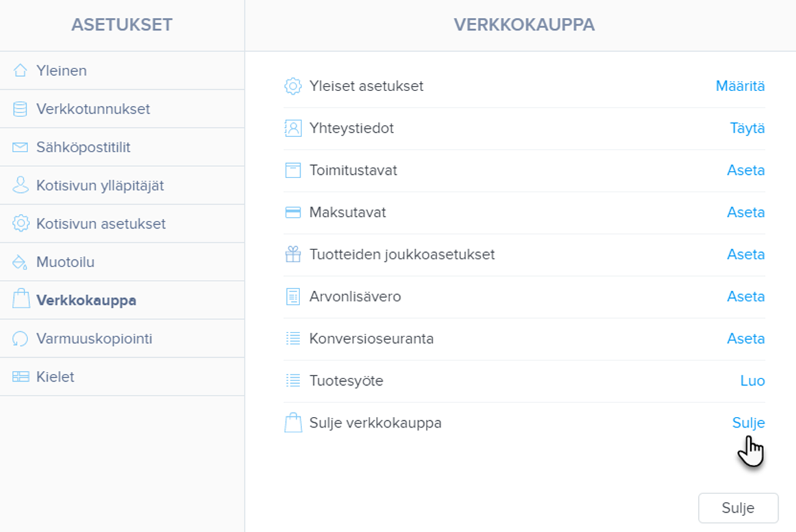Click the gift icon for Tuotteiden joukkoasetukset

293,255
